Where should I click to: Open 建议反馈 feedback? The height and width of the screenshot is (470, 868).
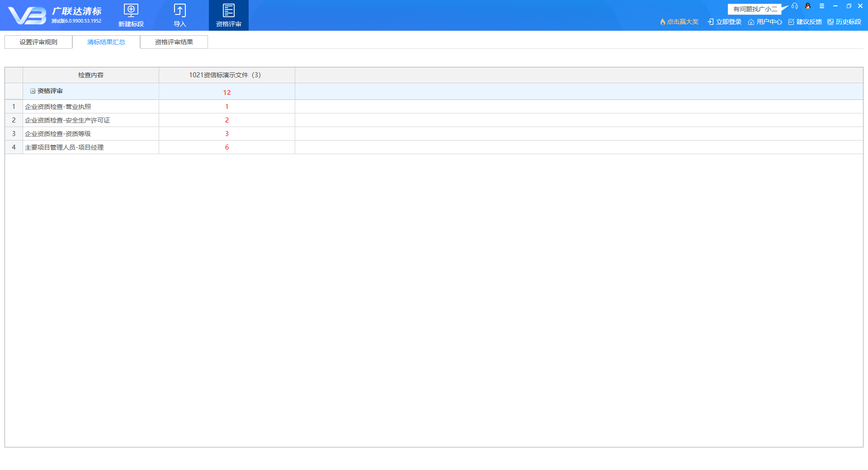click(x=805, y=22)
